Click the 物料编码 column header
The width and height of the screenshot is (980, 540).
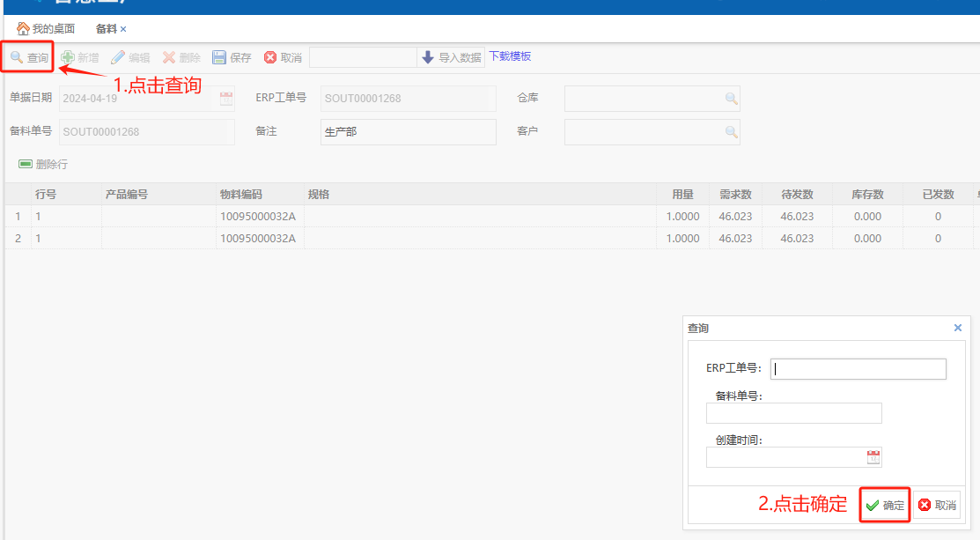point(241,195)
